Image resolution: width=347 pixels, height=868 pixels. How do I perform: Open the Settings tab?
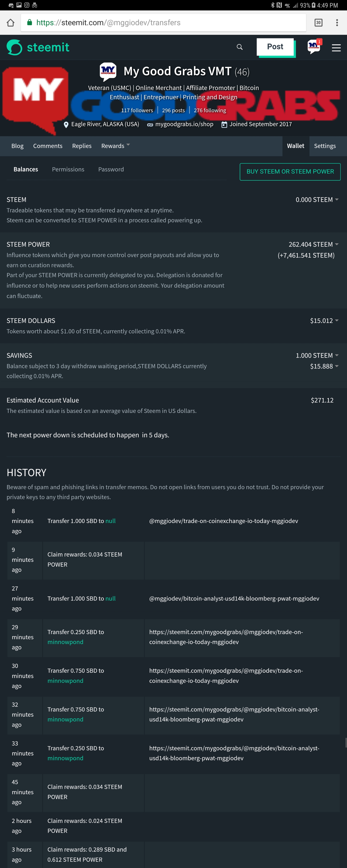[324, 146]
